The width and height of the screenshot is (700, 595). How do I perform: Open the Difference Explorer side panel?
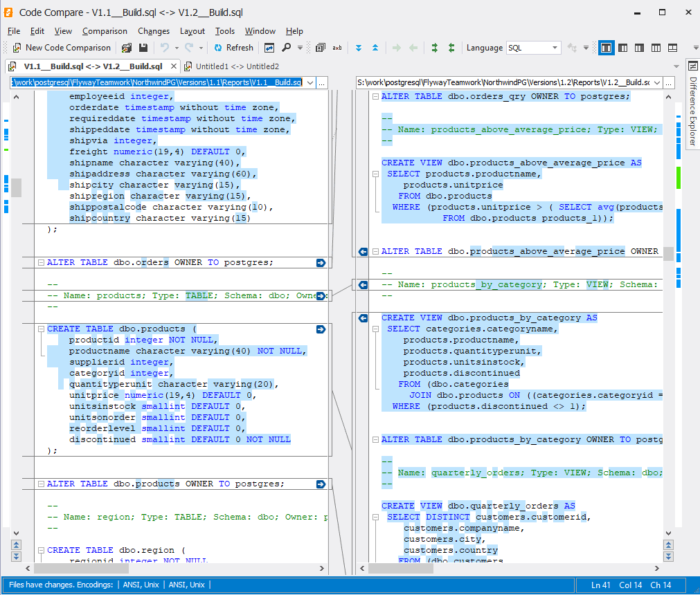click(693, 104)
